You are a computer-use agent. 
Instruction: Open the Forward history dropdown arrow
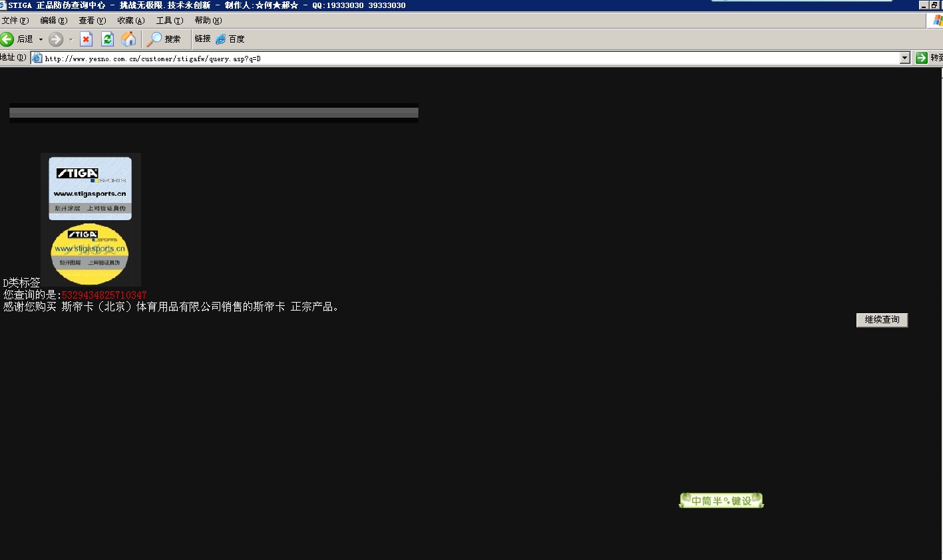point(71,39)
